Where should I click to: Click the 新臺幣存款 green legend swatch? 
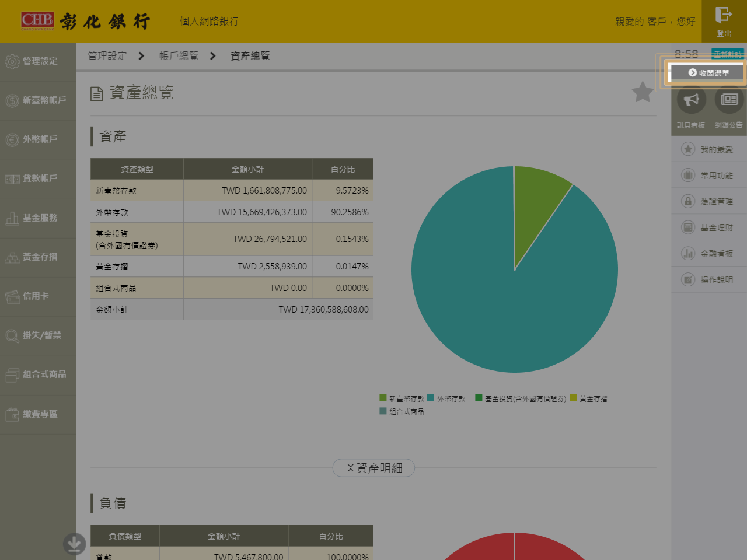383,398
